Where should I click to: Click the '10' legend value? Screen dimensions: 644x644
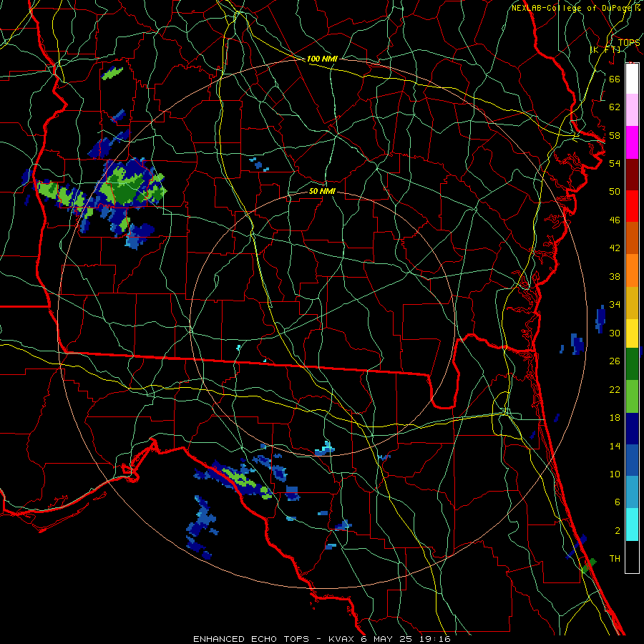pyautogui.click(x=615, y=474)
